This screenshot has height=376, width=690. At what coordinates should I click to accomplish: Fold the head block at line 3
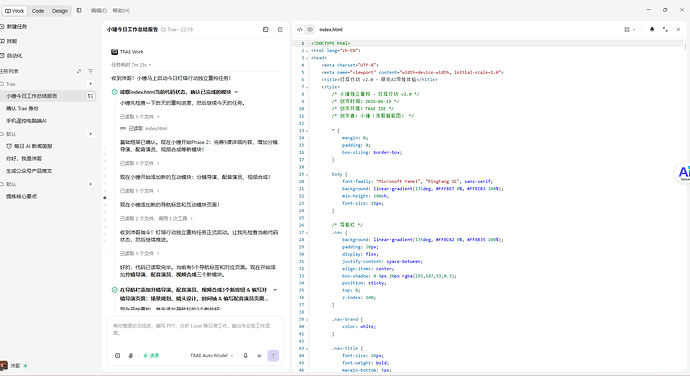click(x=307, y=58)
